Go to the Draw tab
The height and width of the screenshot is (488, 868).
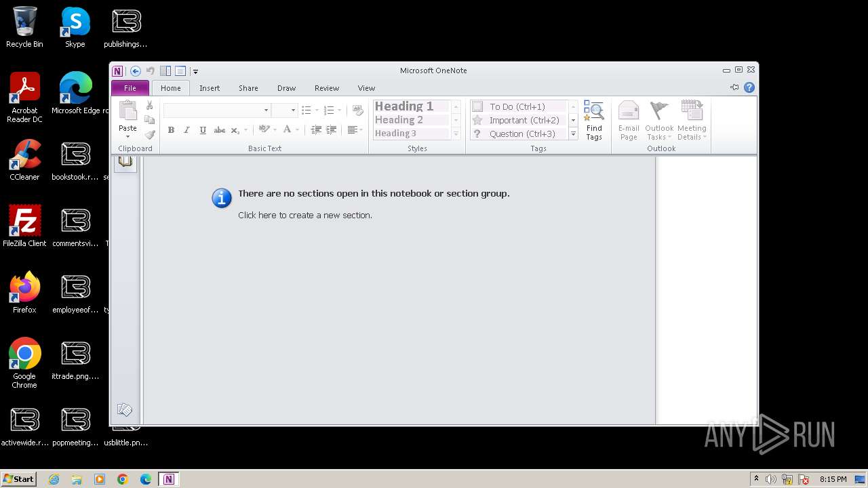(x=286, y=88)
